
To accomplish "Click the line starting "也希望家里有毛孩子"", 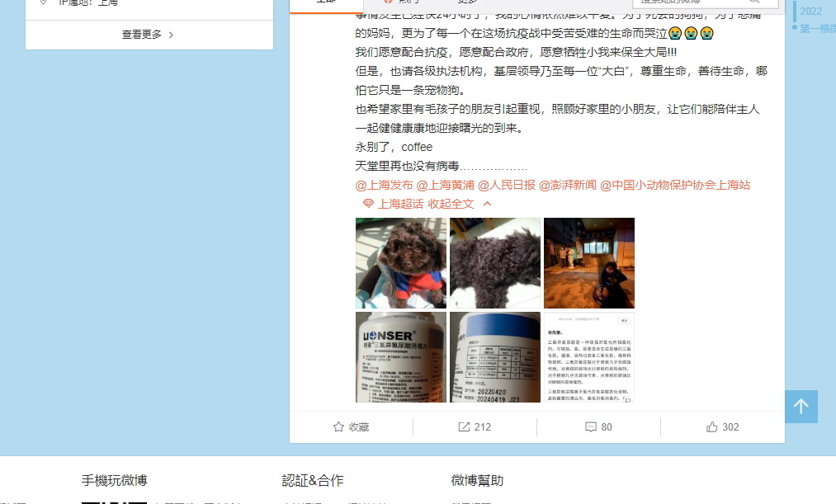I will pos(558,109).
